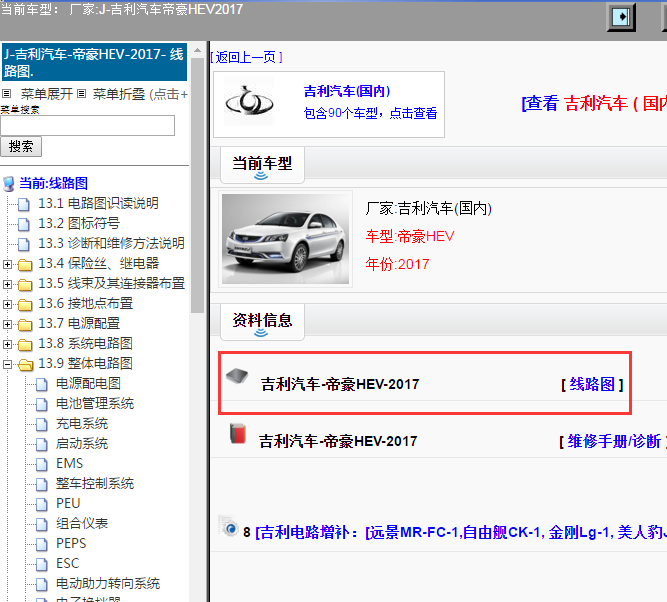Viewport: 667px width, 602px height.
Task: Open the [维修手册/诊断] link
Action: point(613,442)
